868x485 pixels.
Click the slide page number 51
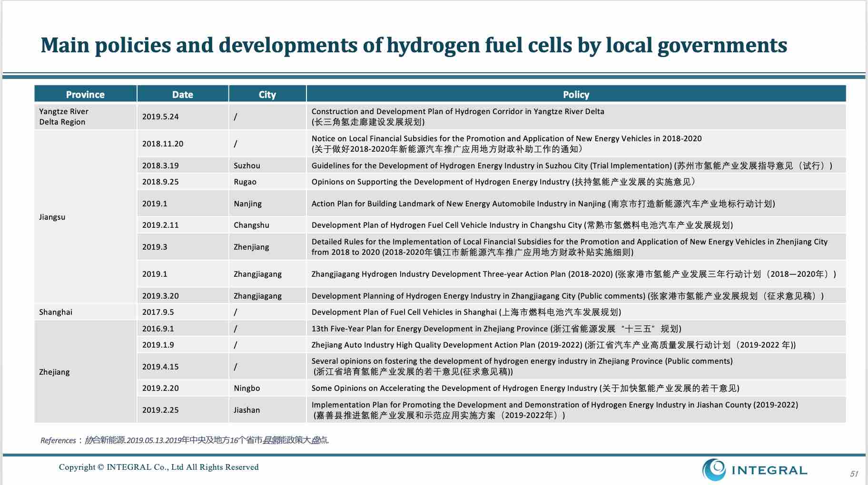coord(854,474)
